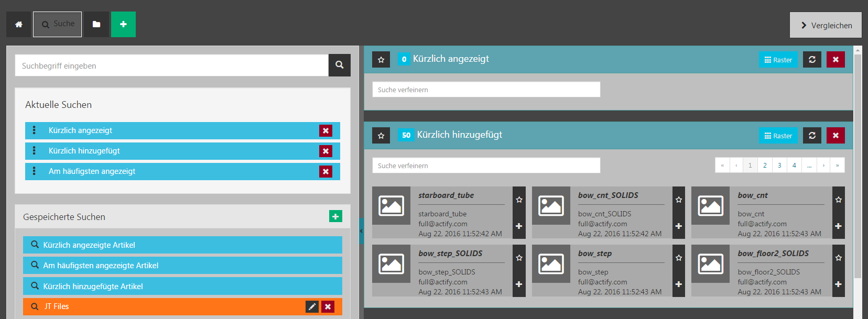Screen dimensions: 868x319
Task: Toggle favorite star for Kürzlich angezeigt panel
Action: click(381, 60)
